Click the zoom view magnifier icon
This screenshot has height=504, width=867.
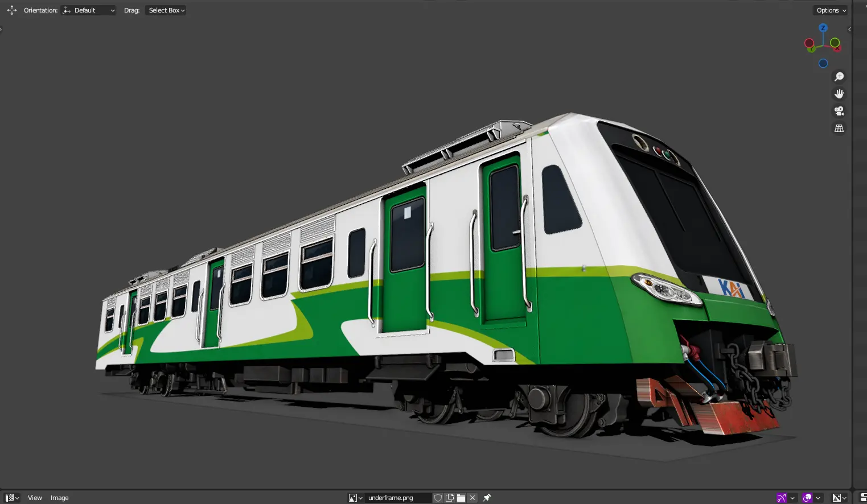click(x=839, y=77)
